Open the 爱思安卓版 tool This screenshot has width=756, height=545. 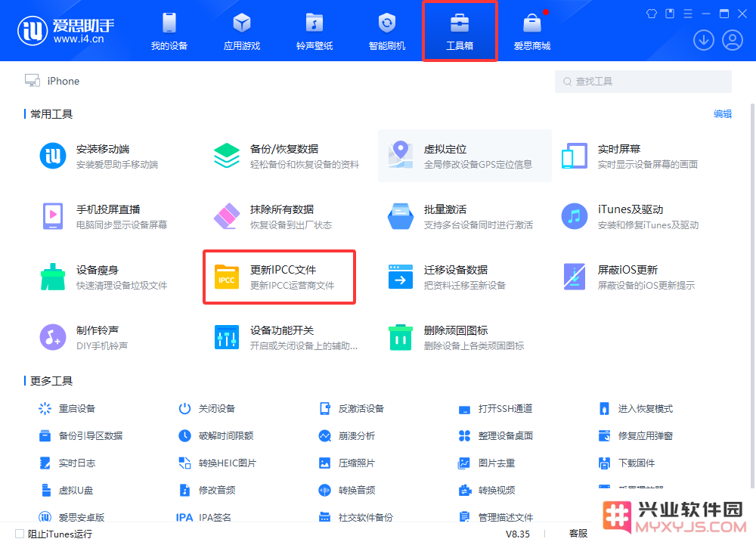coord(71,517)
